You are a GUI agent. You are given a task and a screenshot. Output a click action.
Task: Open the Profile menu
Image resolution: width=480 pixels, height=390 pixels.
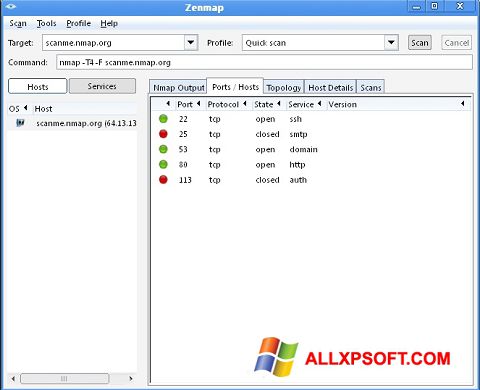pyautogui.click(x=79, y=23)
